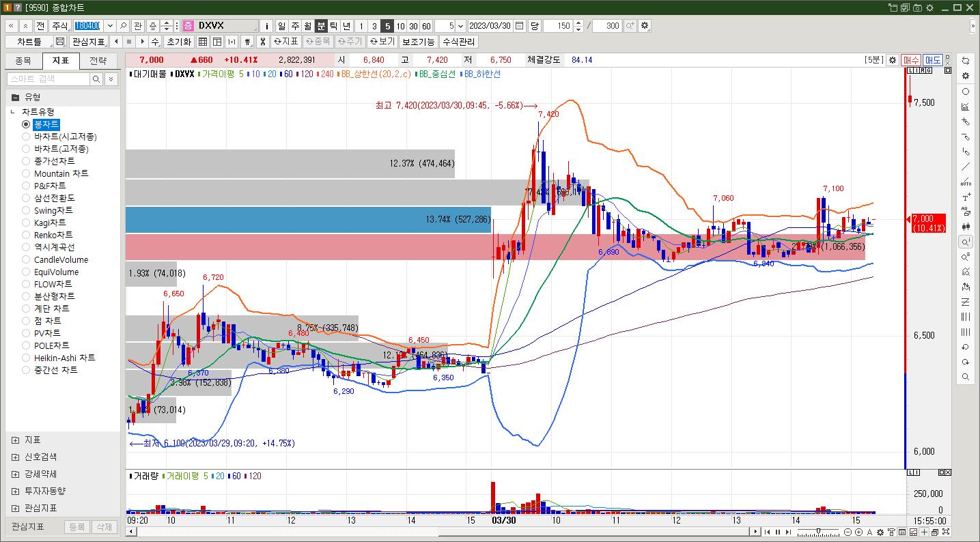Click the 보조기능 button
This screenshot has height=542, width=980.
(419, 42)
